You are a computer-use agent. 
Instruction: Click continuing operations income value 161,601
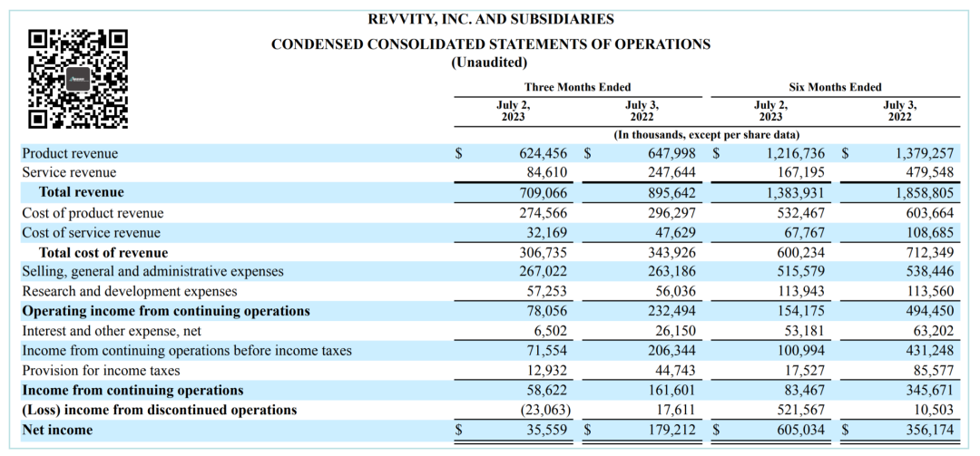[670, 391]
